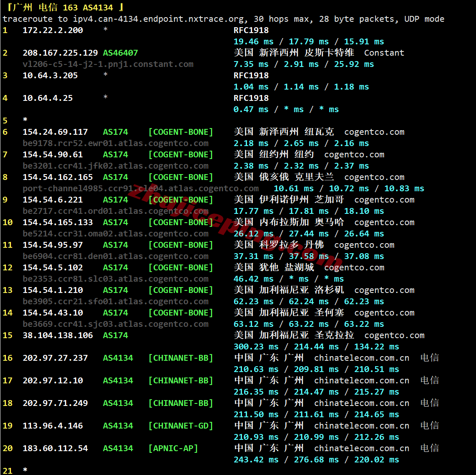Click hostname be9178.rcr52.ewr01.atlas.cogentco.com
476x475 pixels.
click(x=116, y=143)
